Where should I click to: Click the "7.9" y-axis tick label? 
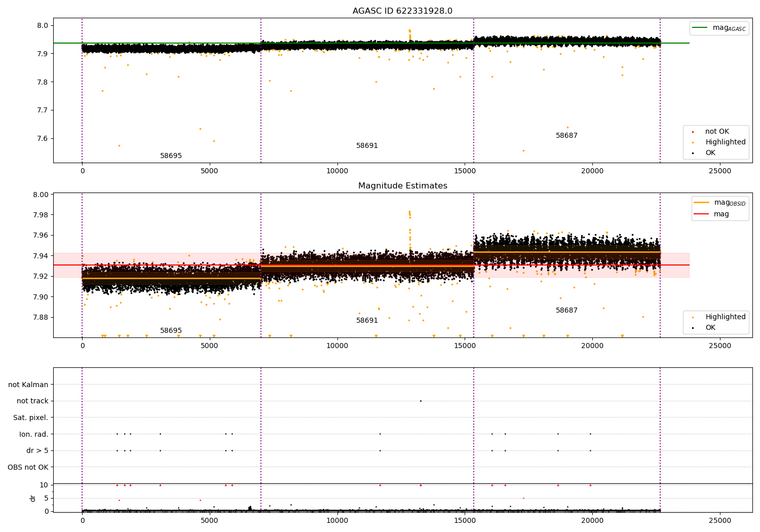pyautogui.click(x=42, y=54)
